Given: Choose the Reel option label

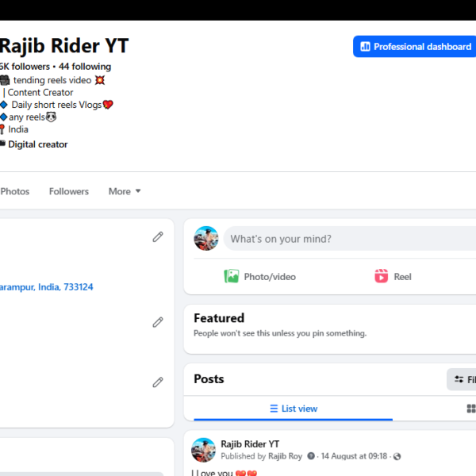Looking at the screenshot, I should point(402,277).
